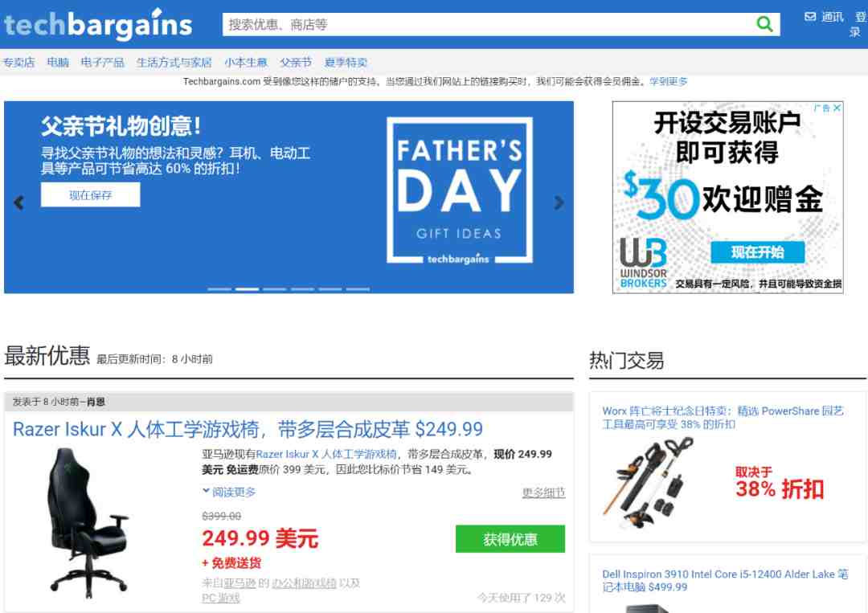Select the first carousel slide indicator

(219, 288)
